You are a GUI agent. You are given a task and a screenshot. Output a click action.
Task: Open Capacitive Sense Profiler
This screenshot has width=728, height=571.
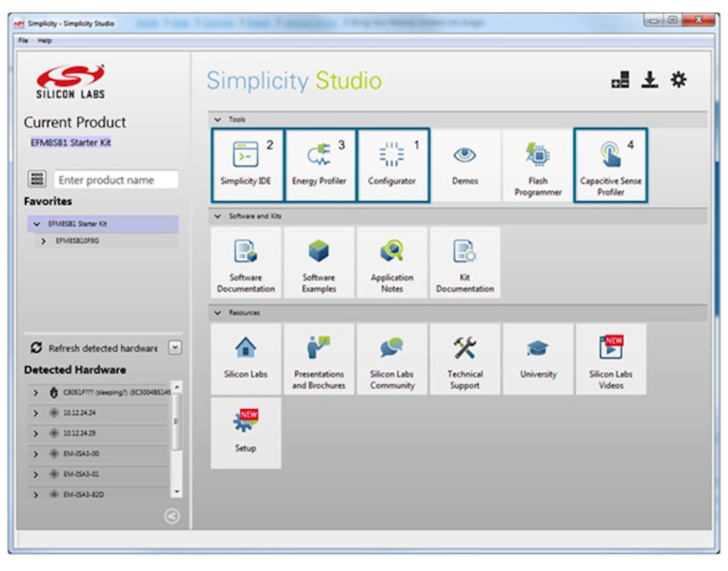pos(610,165)
